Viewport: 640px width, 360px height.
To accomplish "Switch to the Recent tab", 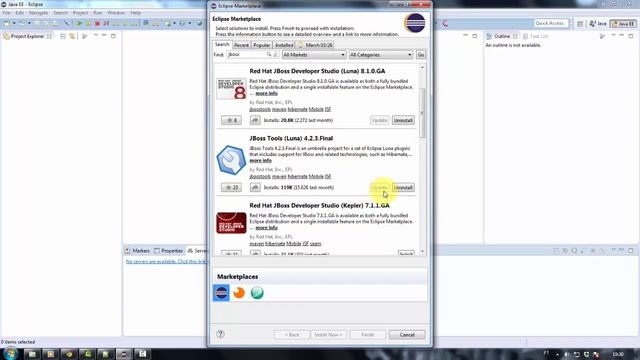I will 241,45.
